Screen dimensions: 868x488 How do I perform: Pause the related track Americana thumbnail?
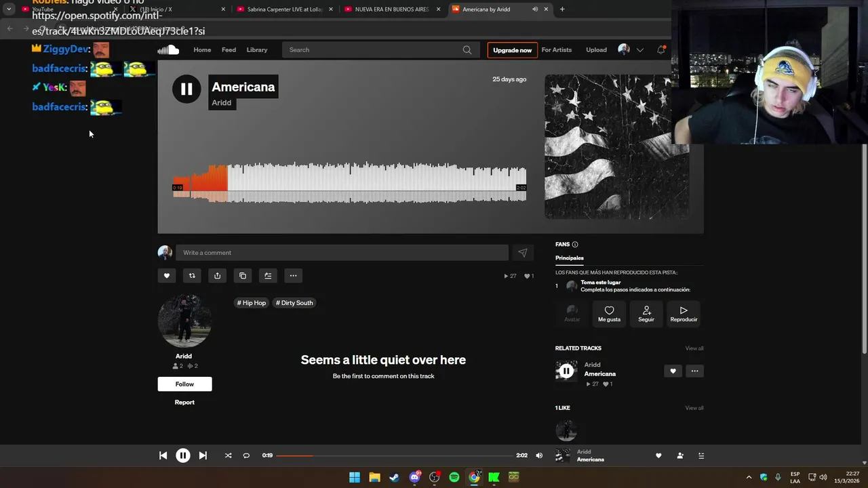tap(566, 371)
